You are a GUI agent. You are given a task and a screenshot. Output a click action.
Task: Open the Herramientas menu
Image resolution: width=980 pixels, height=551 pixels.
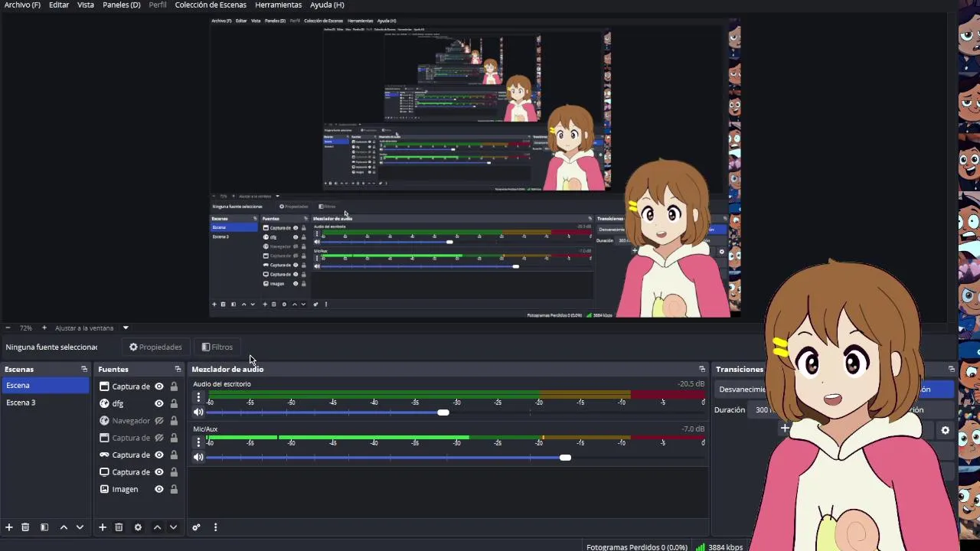click(278, 5)
